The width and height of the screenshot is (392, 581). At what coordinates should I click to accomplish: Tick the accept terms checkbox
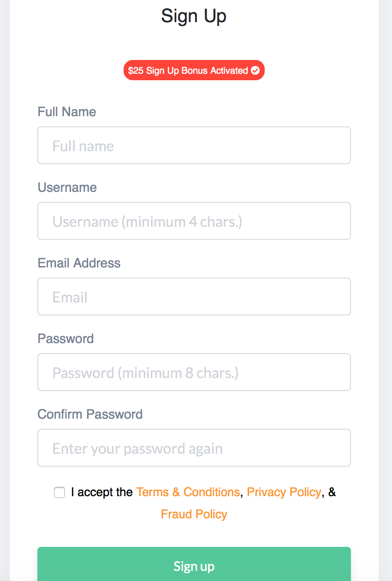pyautogui.click(x=59, y=492)
